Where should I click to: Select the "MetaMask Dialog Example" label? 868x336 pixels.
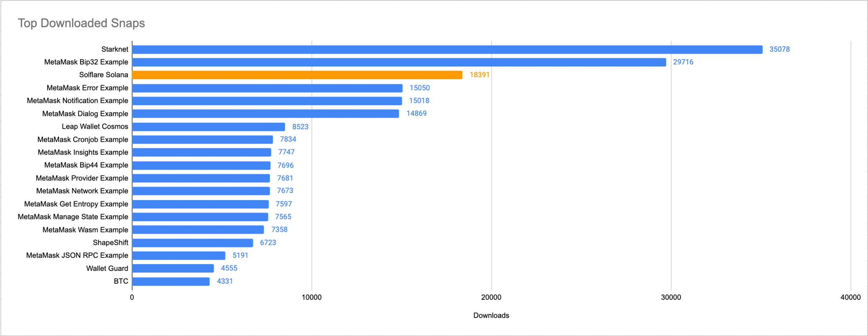[x=85, y=114]
